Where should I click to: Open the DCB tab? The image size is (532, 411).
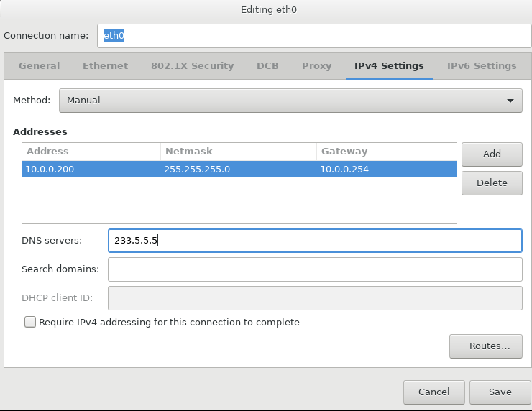267,66
